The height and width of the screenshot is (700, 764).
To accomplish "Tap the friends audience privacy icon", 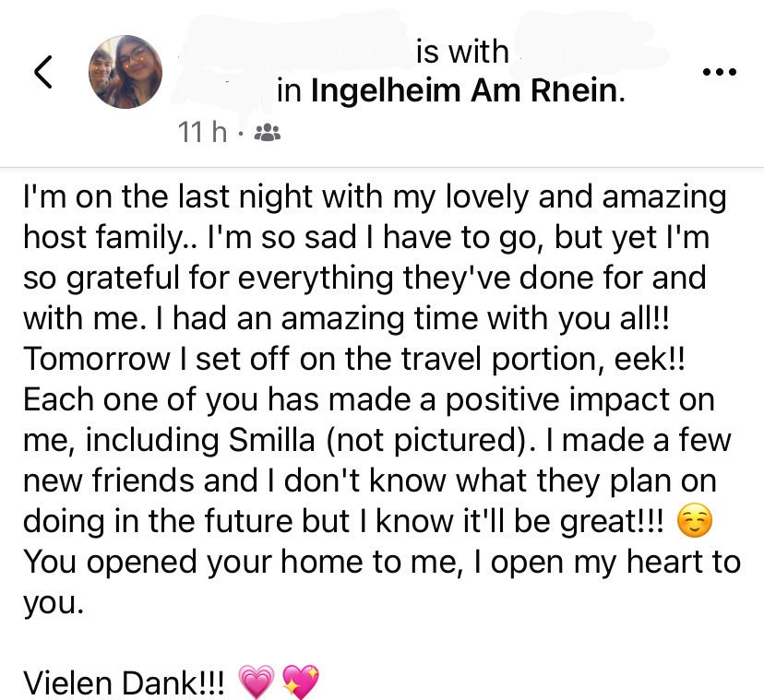I will [268, 132].
